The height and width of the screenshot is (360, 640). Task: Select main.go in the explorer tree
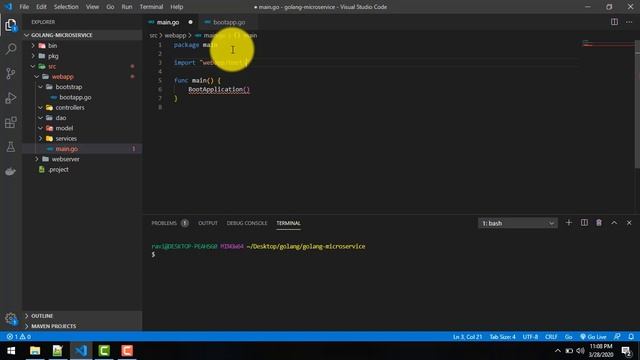click(x=67, y=149)
